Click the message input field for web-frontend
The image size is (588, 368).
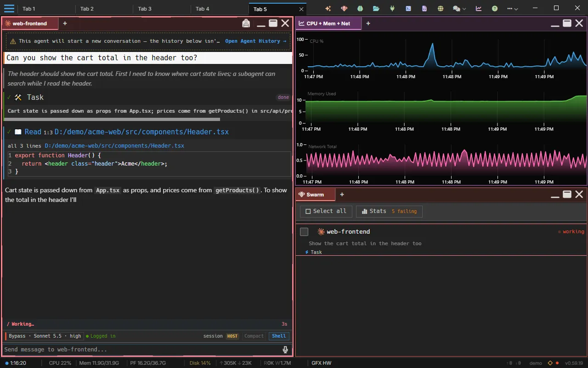[141, 350]
